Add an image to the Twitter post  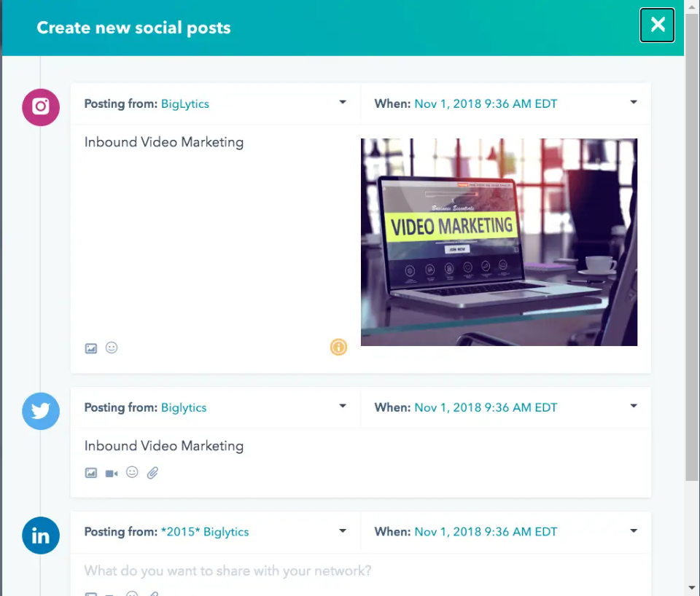point(90,473)
